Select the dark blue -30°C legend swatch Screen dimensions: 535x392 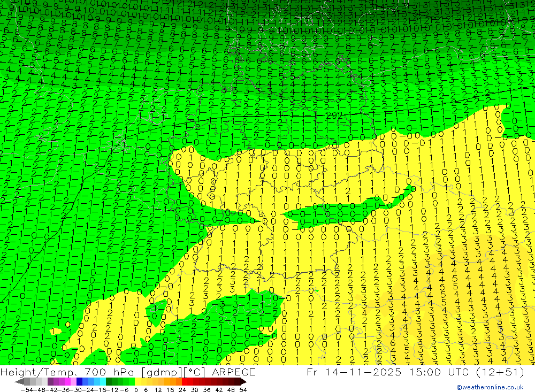pos(79,382)
